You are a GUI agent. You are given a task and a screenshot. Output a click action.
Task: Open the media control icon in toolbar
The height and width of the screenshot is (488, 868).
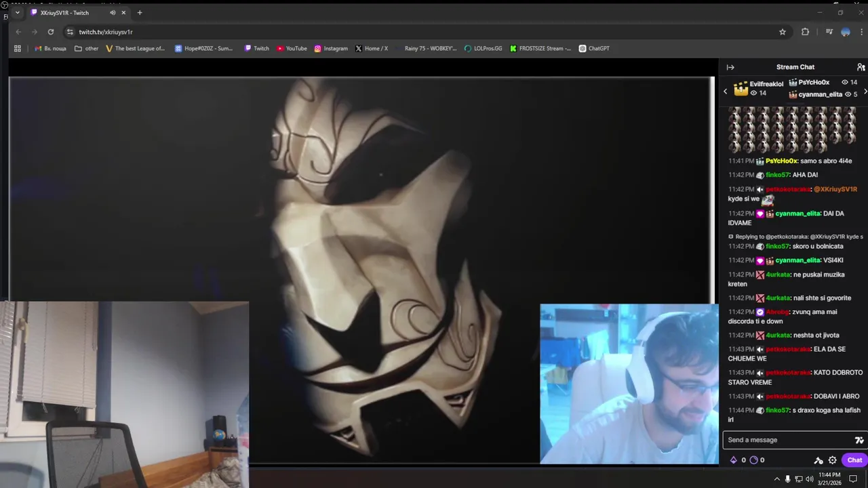(x=829, y=32)
